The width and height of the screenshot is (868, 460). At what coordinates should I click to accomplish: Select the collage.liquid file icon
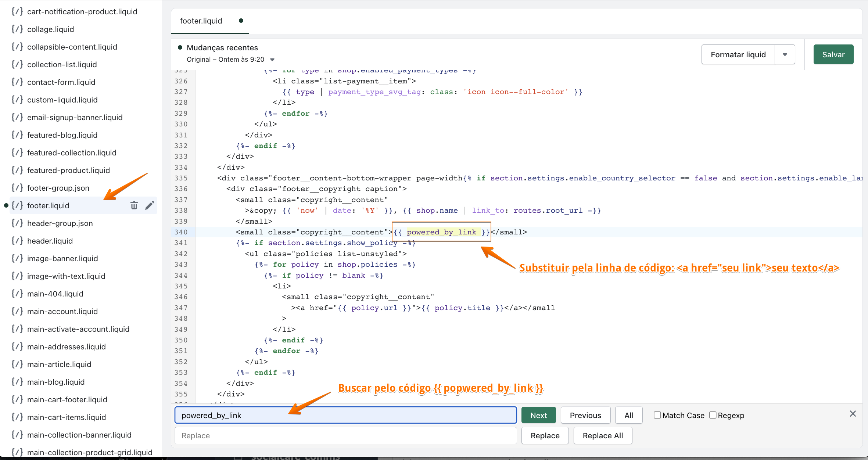17,29
